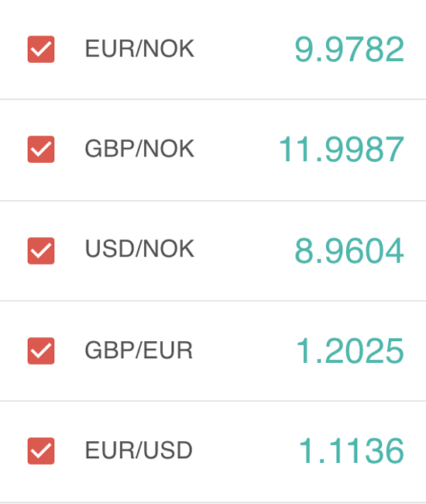Open the USD/NOK pair label

(139, 249)
